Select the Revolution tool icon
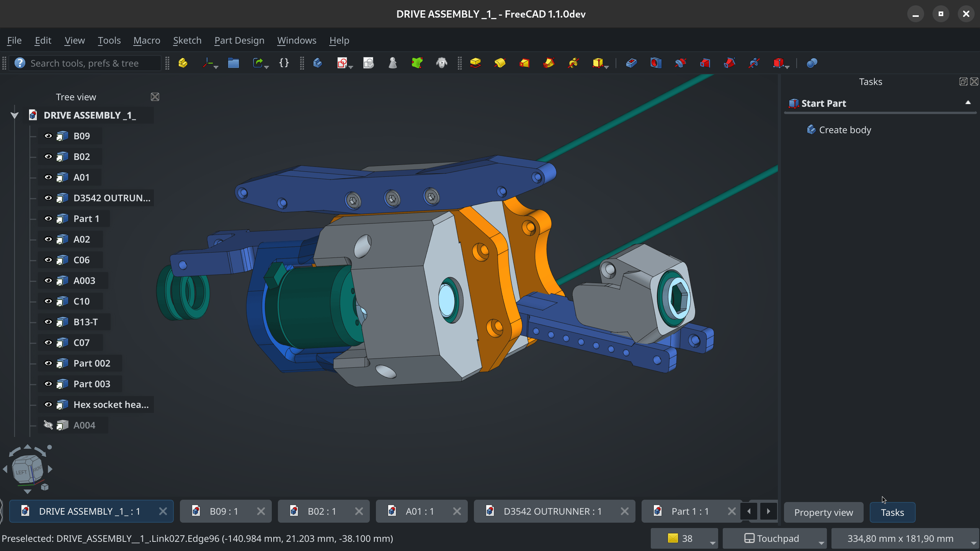Screen dimensions: 980x551 click(x=500, y=63)
